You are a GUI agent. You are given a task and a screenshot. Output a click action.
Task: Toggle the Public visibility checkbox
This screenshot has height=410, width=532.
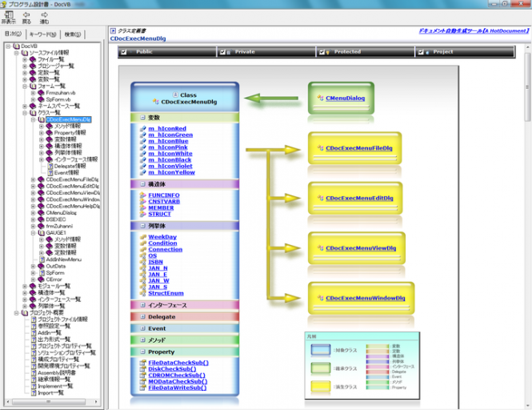[x=124, y=52]
